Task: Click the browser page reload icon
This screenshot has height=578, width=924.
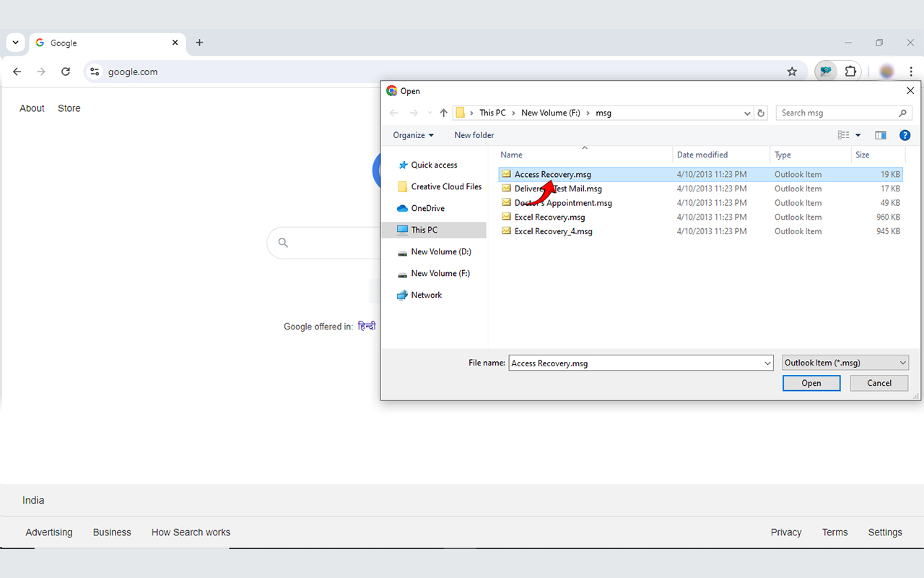Action: pos(66,72)
